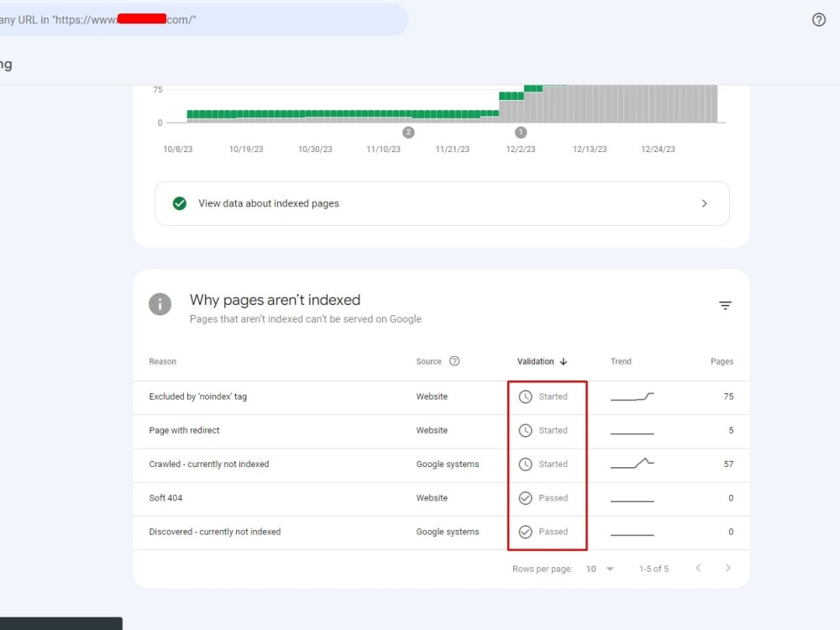Toggle the Validation column sort arrow
This screenshot has height=630, width=840.
[563, 361]
